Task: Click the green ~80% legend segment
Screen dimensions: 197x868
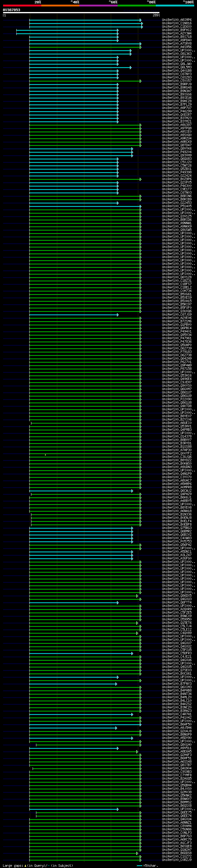Action: coord(136,6)
